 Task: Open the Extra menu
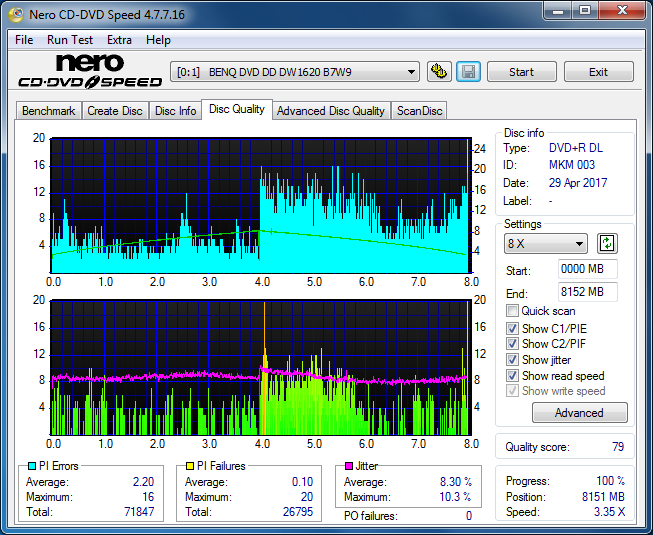(x=119, y=40)
